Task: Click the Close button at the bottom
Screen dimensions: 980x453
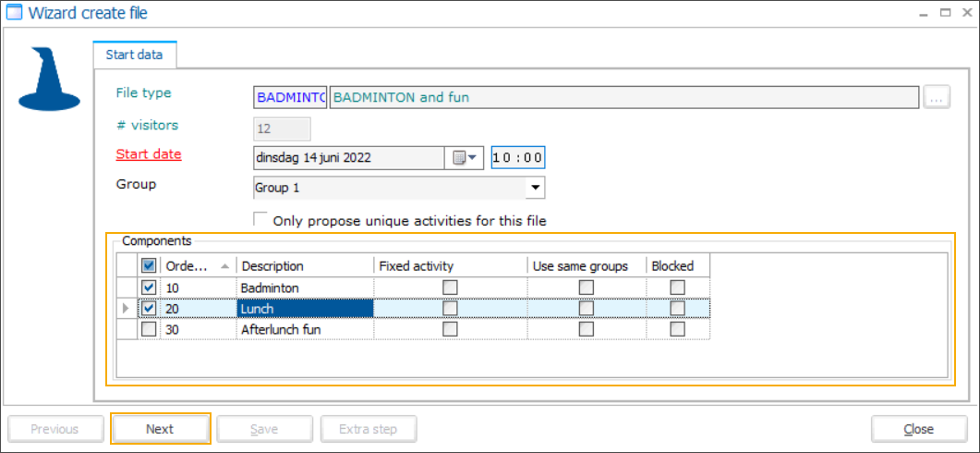Action: (919, 429)
